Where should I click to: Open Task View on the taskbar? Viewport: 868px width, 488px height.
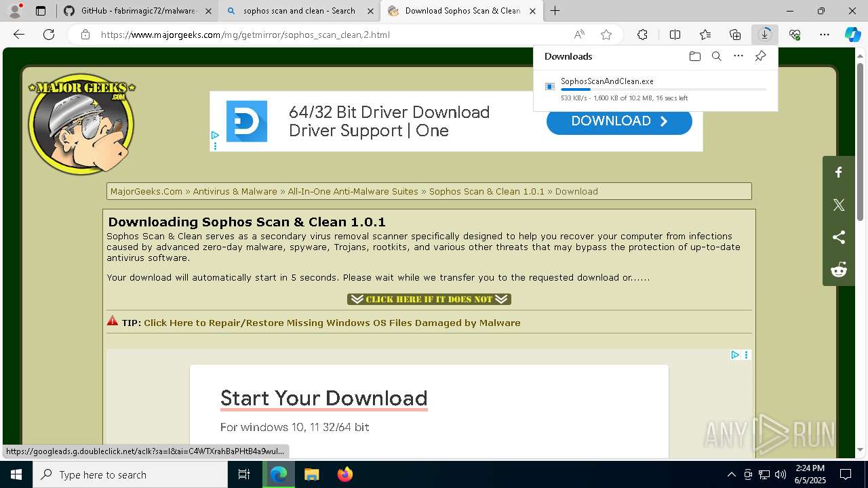tap(244, 474)
